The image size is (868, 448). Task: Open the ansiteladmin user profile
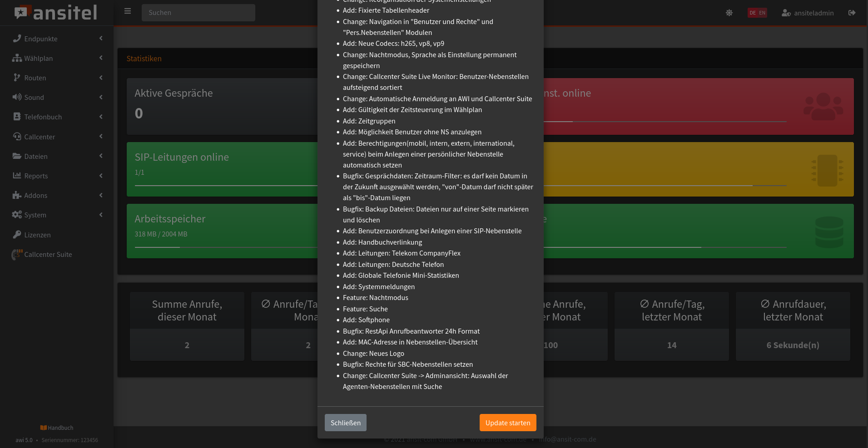(808, 13)
